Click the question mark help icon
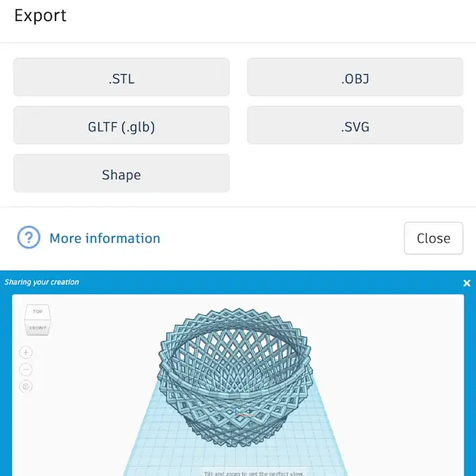Image resolution: width=476 pixels, height=476 pixels. click(28, 237)
